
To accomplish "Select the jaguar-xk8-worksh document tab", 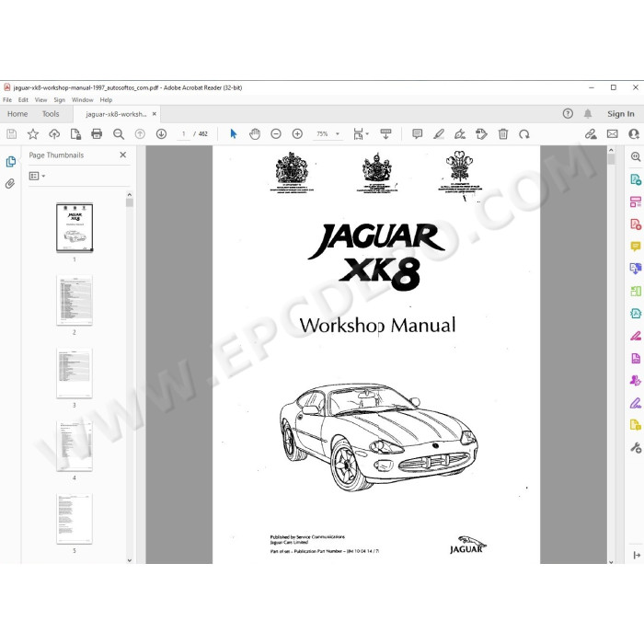I will 116,114.
